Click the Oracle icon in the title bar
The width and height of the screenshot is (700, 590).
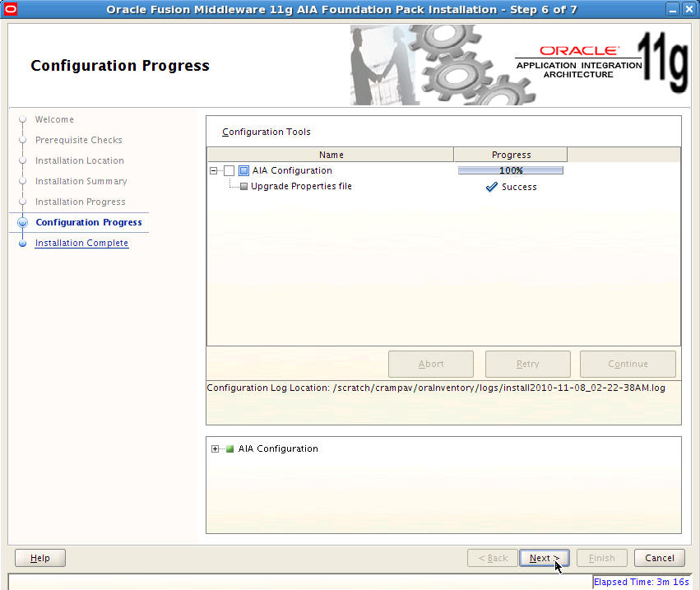pos(10,9)
